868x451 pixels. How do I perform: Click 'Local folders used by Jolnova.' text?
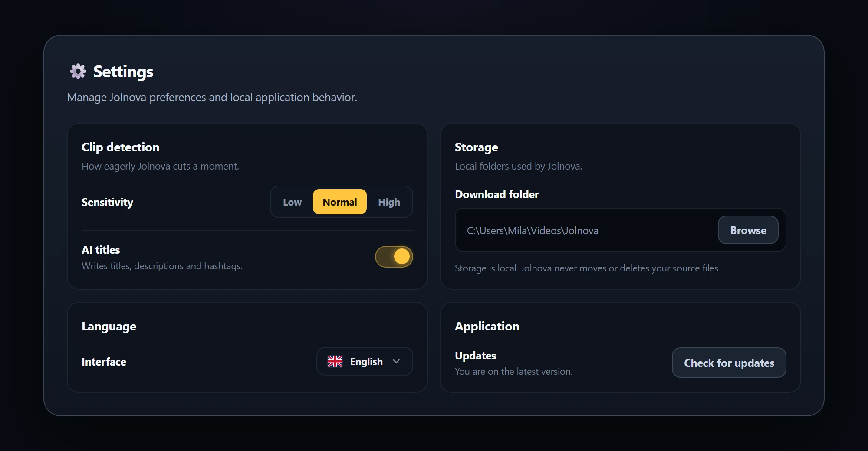[518, 167]
